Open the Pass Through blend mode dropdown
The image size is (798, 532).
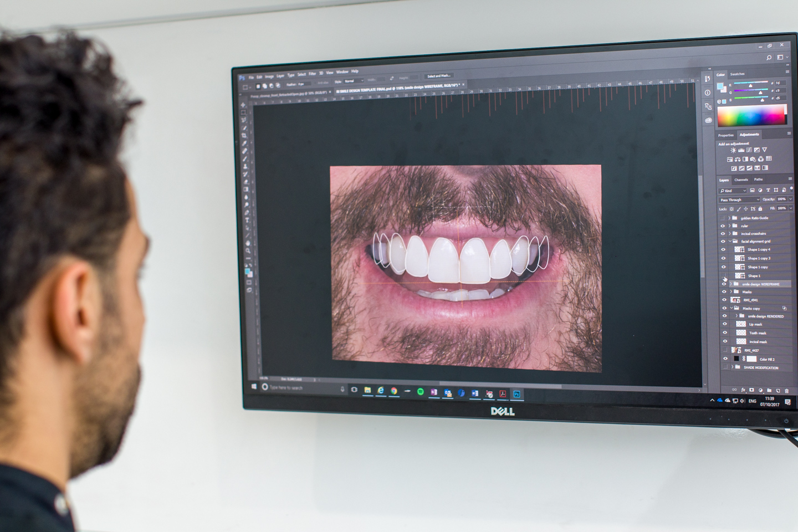tap(739, 199)
